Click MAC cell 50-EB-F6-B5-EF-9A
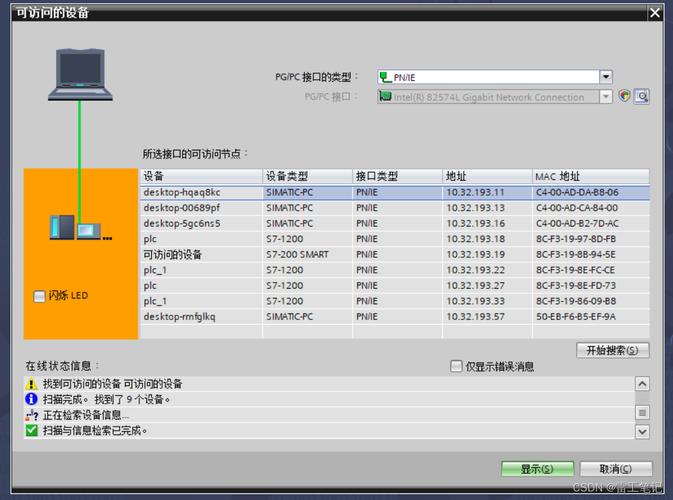This screenshot has height=500, width=673. pyautogui.click(x=591, y=317)
